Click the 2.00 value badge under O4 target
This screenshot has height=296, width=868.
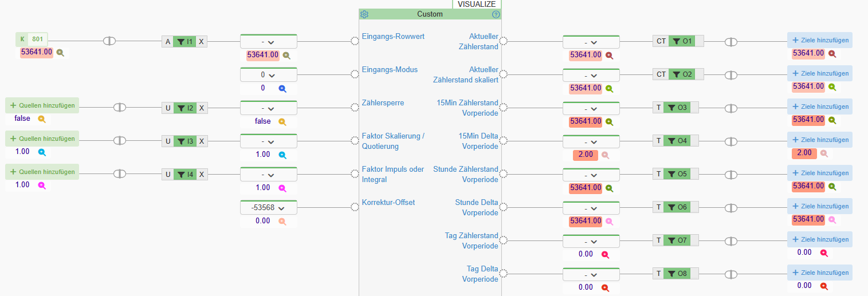(x=804, y=153)
